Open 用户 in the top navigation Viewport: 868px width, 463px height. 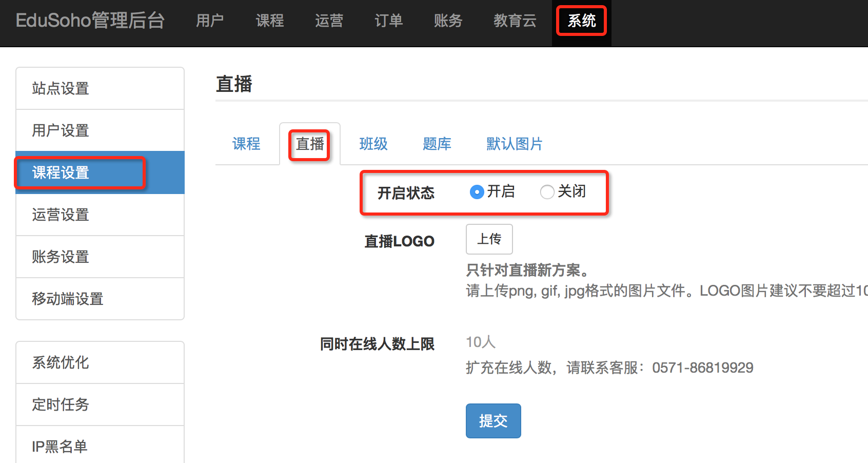tap(210, 21)
